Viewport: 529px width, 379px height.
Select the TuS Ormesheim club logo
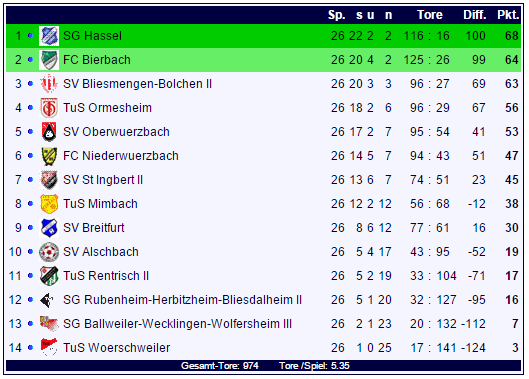pyautogui.click(x=49, y=108)
